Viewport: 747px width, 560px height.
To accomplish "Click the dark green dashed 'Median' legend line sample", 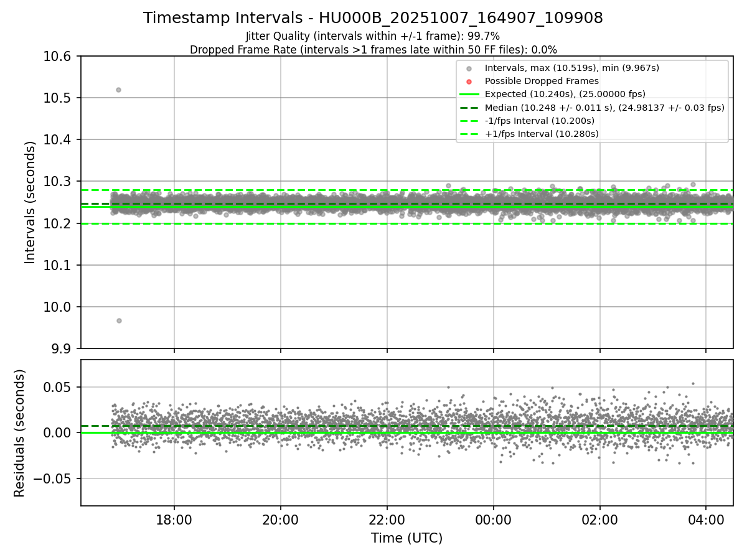I will click(469, 108).
